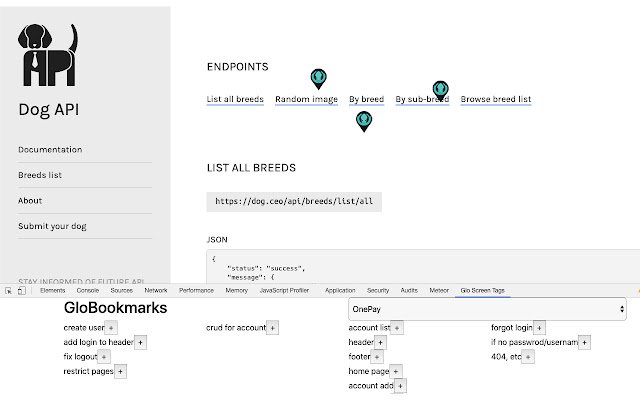This screenshot has height=400, width=640.
Task: Go to Breeds list in sidebar
Action: point(40,175)
